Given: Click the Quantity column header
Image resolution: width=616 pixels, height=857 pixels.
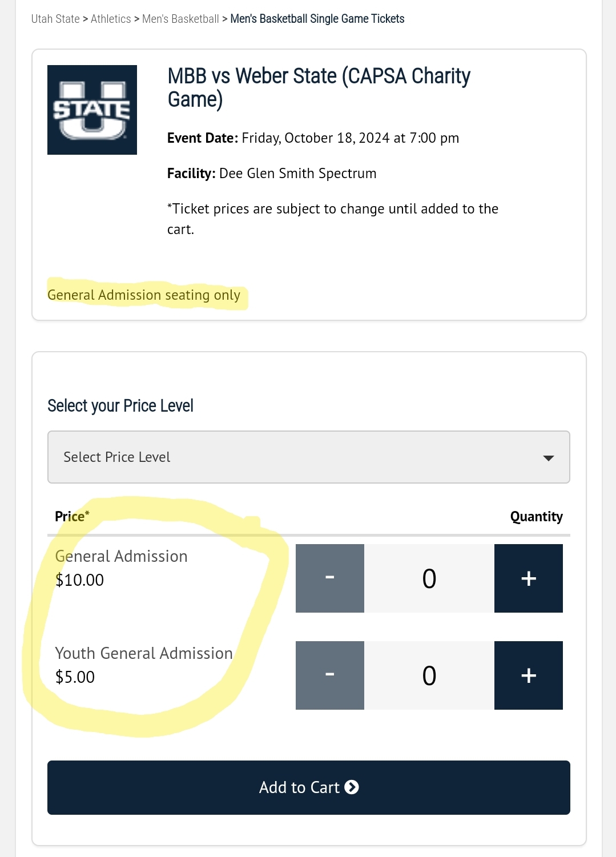Looking at the screenshot, I should [537, 517].
